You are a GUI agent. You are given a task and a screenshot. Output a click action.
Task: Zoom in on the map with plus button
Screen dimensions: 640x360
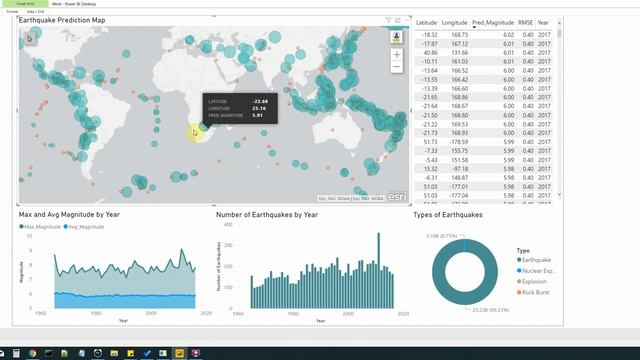397,54
